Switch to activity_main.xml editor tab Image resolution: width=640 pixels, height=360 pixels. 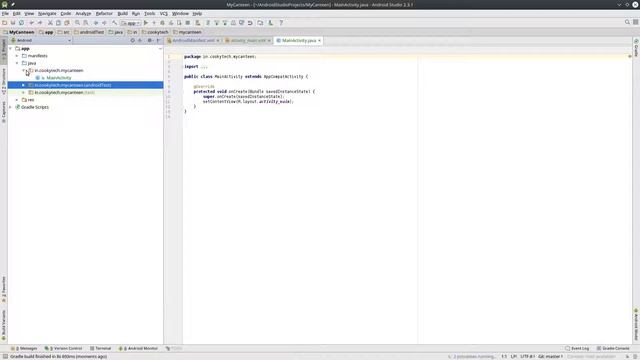pyautogui.click(x=247, y=41)
